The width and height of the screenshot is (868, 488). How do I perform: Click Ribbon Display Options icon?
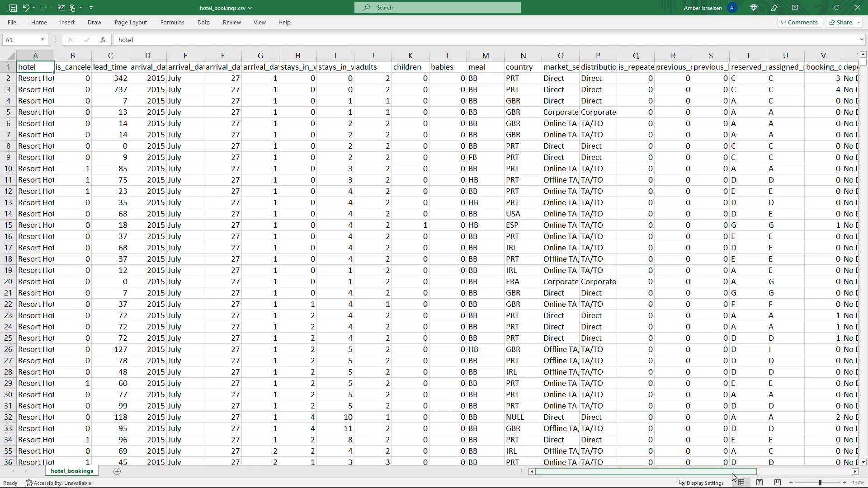coord(795,8)
